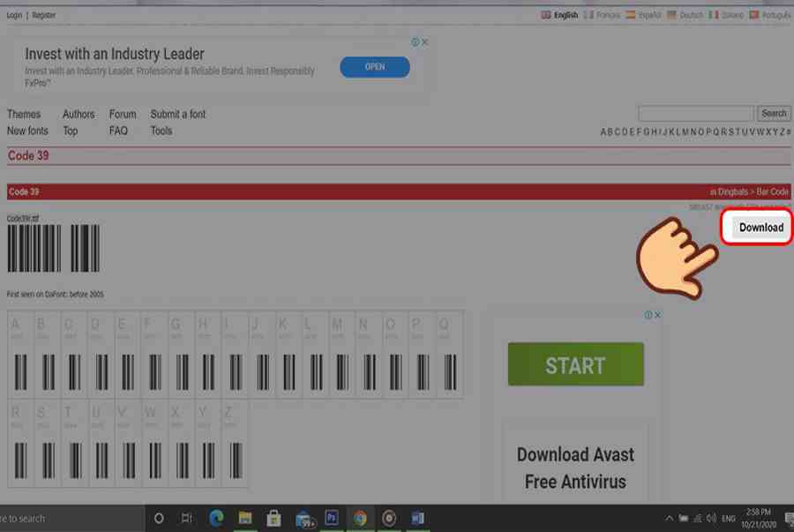This screenshot has height=532, width=794.
Task: Switch site language to Español
Action: (x=644, y=15)
